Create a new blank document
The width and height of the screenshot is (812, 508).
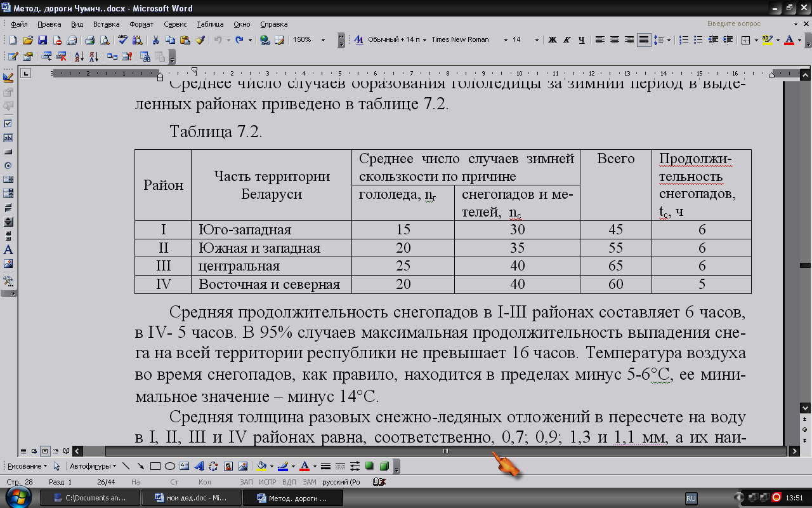tap(13, 40)
